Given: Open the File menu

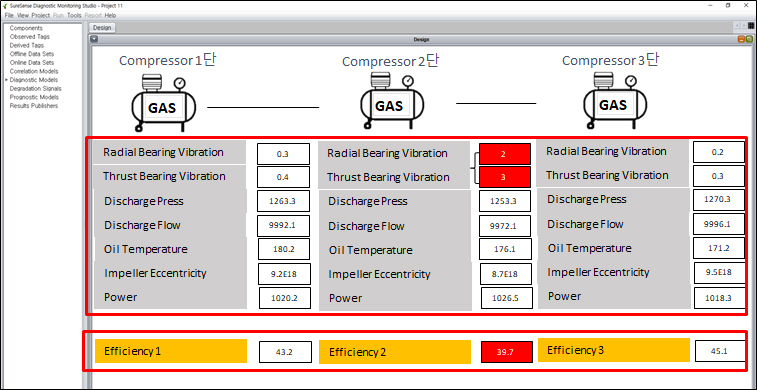Looking at the screenshot, I should (9, 15).
